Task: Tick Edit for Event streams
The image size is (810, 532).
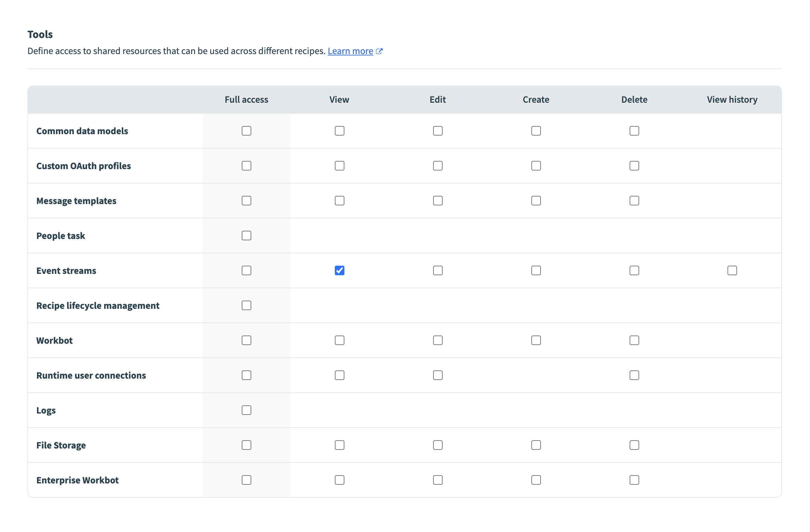Action: coord(438,270)
